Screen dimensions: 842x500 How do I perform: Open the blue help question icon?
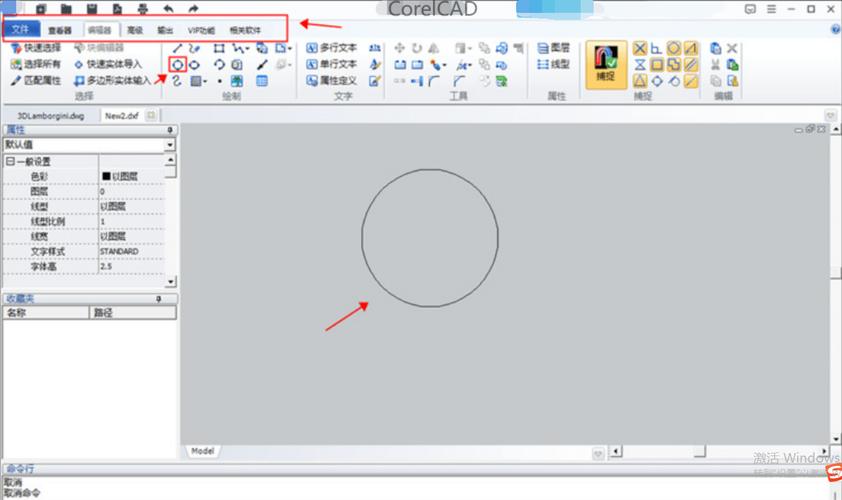pos(836,30)
